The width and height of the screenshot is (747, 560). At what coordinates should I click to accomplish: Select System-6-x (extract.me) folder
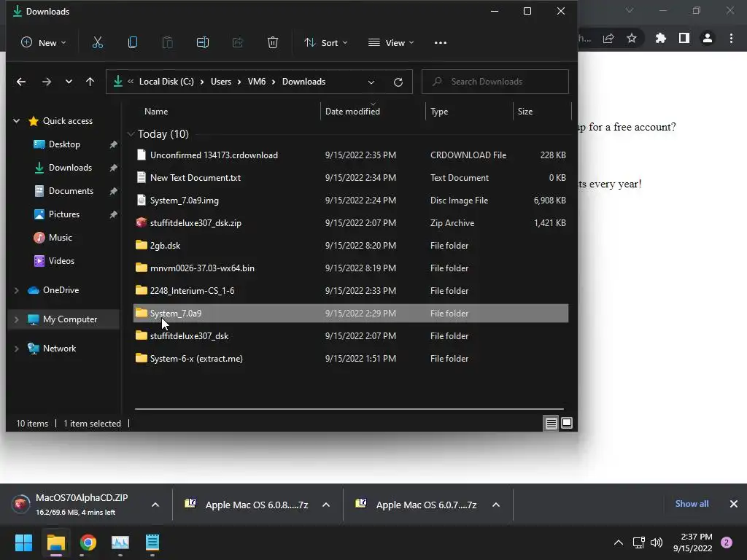[x=351, y=359]
